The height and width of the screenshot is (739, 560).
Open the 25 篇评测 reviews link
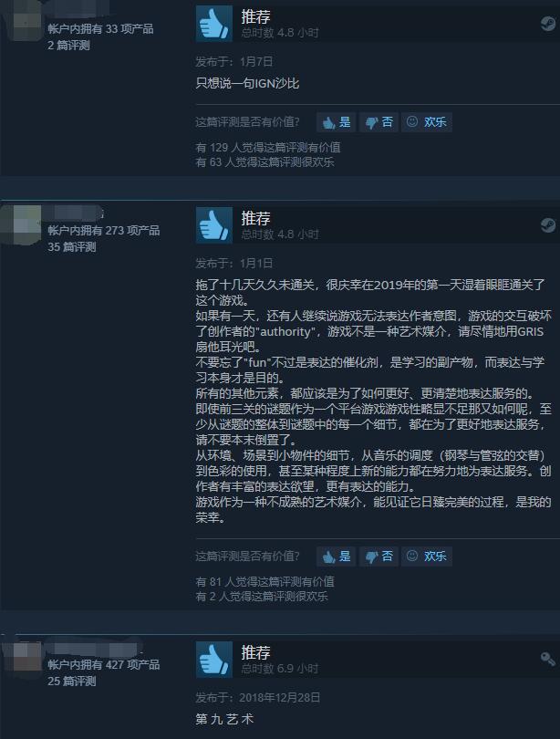click(71, 681)
